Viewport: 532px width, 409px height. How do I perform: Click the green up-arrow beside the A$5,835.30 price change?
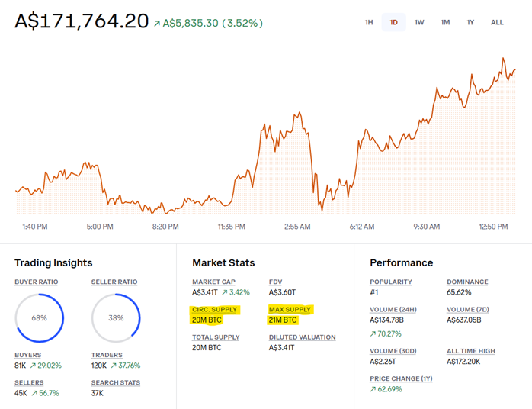click(x=156, y=24)
